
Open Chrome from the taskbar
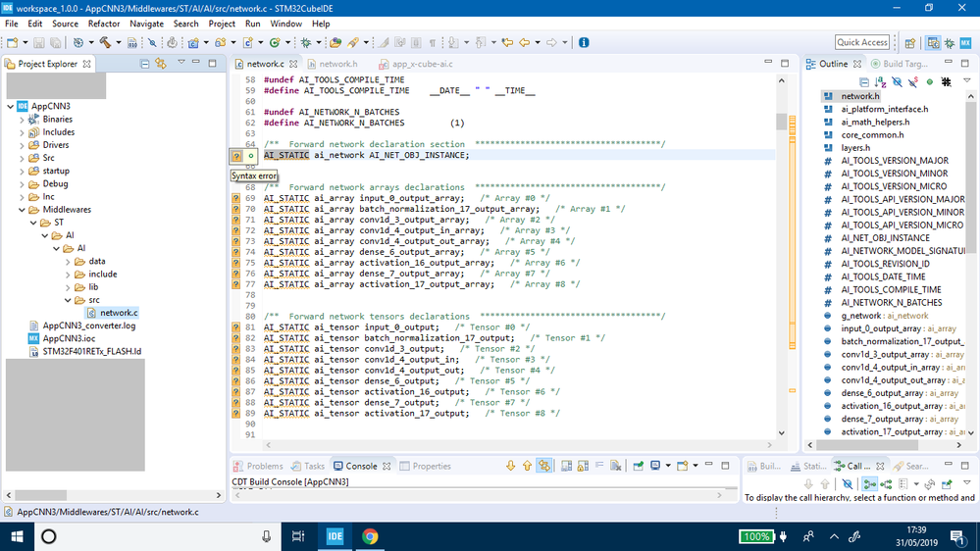(370, 536)
